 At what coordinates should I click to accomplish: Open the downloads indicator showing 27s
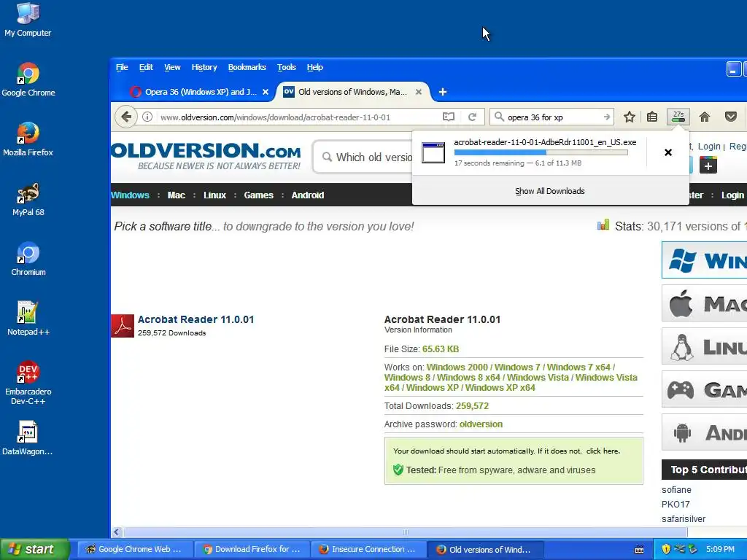678,117
